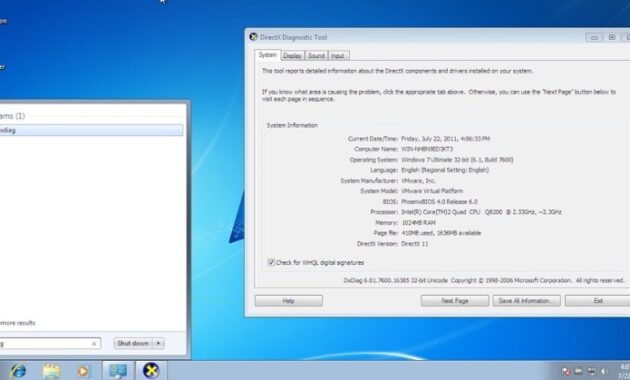Image resolution: width=630 pixels, height=380 pixels.
Task: Open Action Center flag tray icon
Action: tap(566, 372)
